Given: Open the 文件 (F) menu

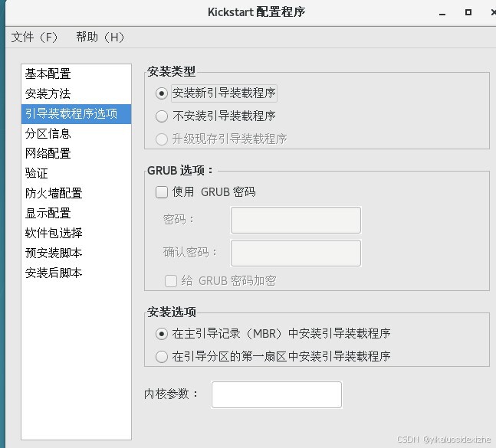Looking at the screenshot, I should pos(34,38).
